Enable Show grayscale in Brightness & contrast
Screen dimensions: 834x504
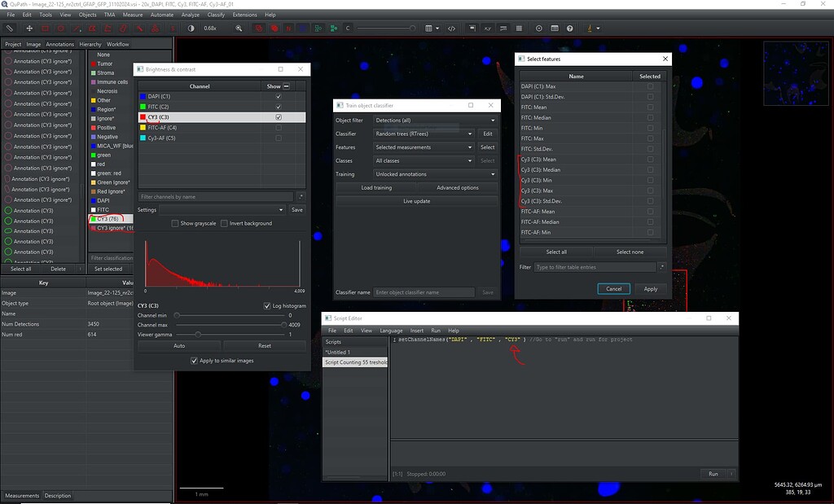[x=175, y=223]
